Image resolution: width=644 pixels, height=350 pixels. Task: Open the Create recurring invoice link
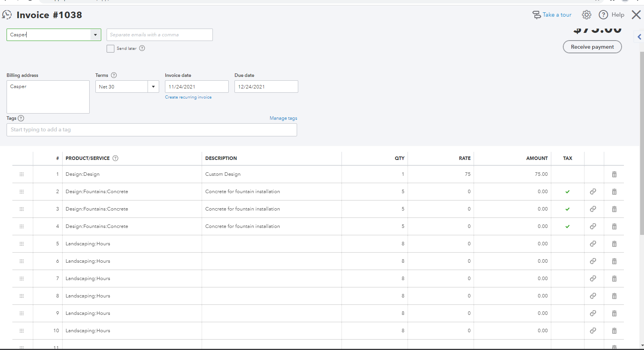(x=188, y=97)
